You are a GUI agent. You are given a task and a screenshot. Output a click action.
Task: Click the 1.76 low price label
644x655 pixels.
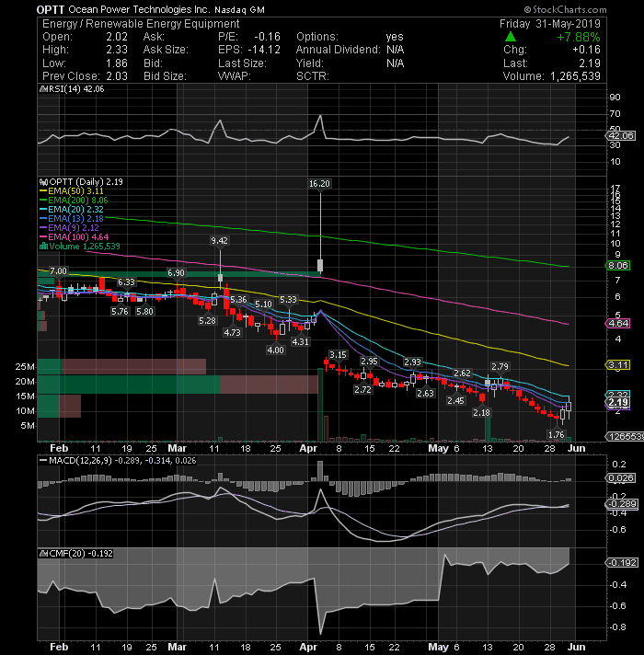557,435
